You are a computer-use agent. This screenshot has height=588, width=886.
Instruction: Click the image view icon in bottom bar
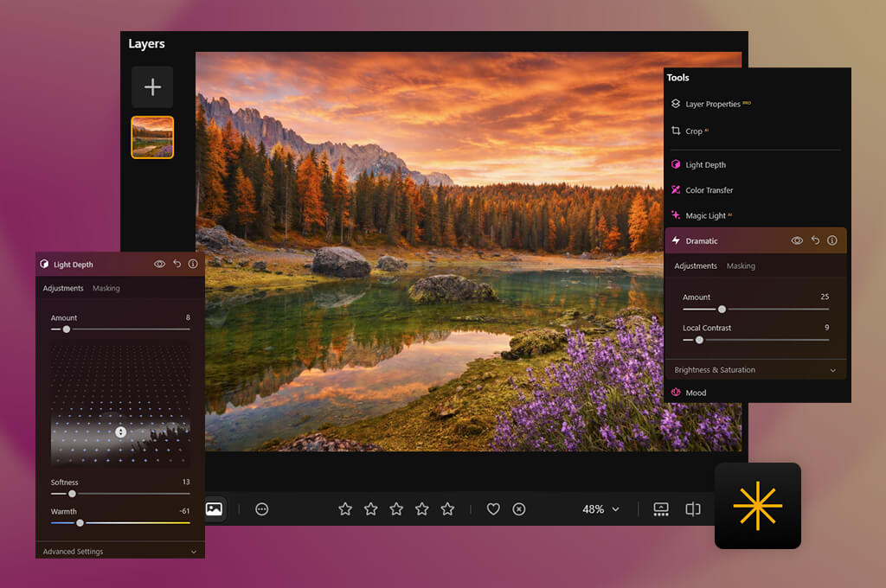[215, 509]
